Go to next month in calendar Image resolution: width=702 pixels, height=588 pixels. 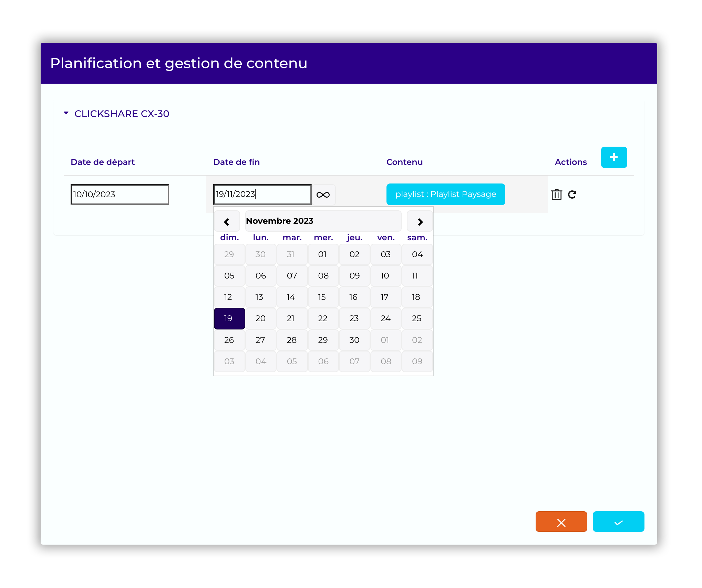(x=420, y=222)
